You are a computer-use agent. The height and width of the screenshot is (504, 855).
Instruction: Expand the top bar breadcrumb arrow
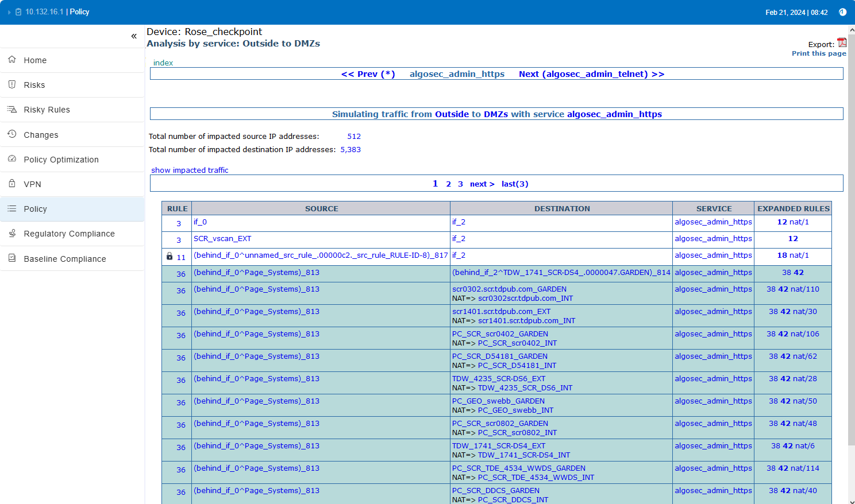click(x=9, y=12)
